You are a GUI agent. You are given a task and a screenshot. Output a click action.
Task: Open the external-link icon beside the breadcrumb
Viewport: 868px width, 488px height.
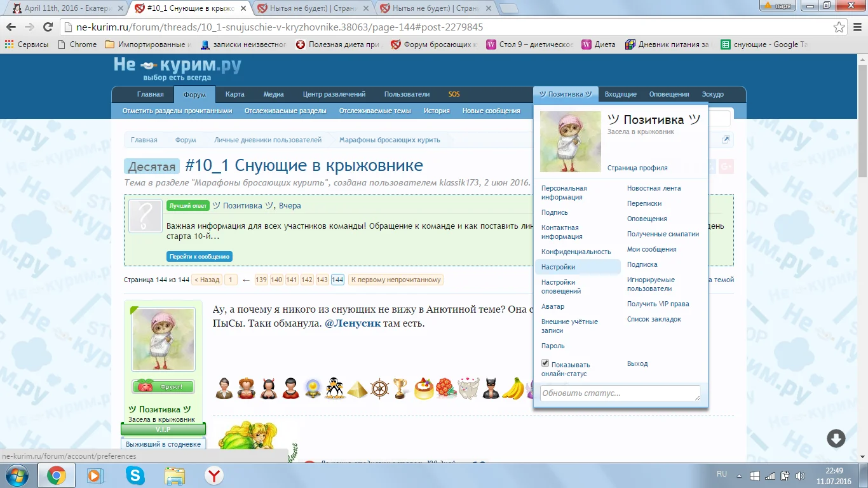[726, 140]
